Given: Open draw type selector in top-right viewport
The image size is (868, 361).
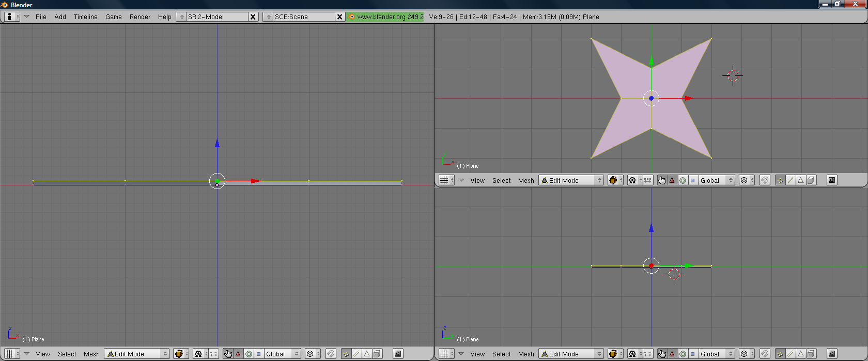Looking at the screenshot, I should click(x=615, y=180).
